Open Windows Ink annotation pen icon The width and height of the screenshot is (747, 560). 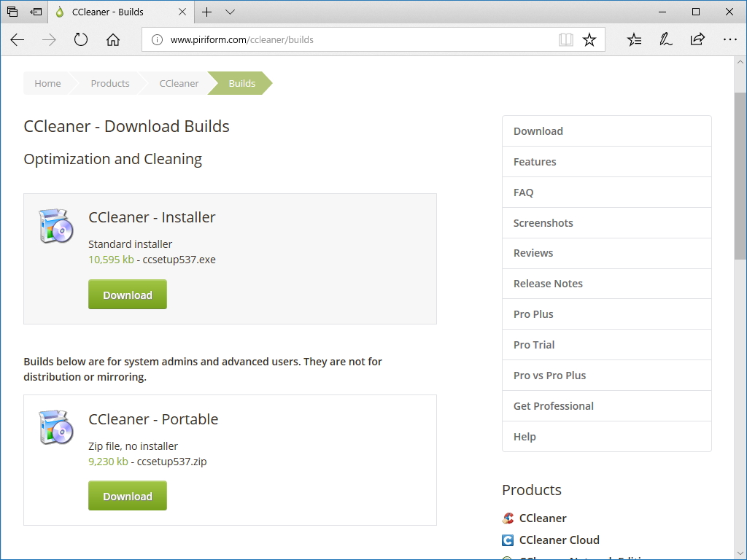pos(665,40)
